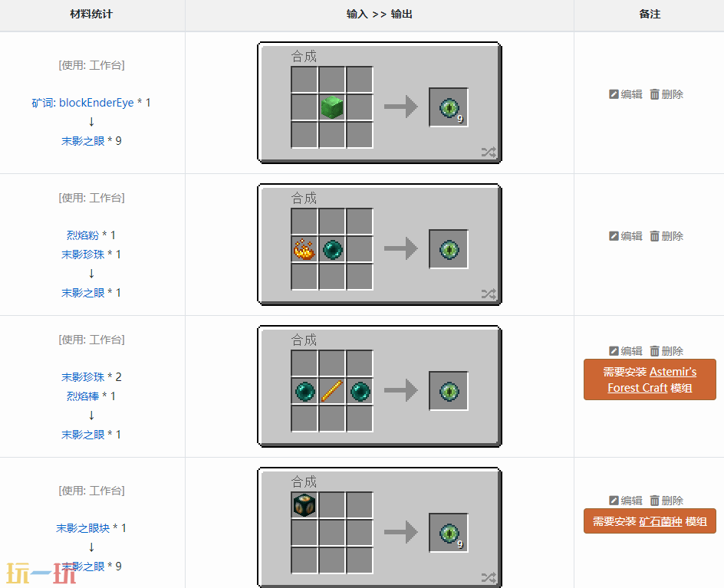
Task: Click the 合成 title in the blockEnderEye recipe
Action: point(304,56)
